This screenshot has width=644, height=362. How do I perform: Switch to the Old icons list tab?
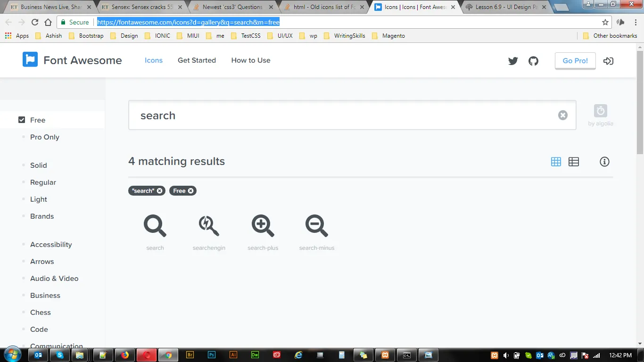click(323, 7)
